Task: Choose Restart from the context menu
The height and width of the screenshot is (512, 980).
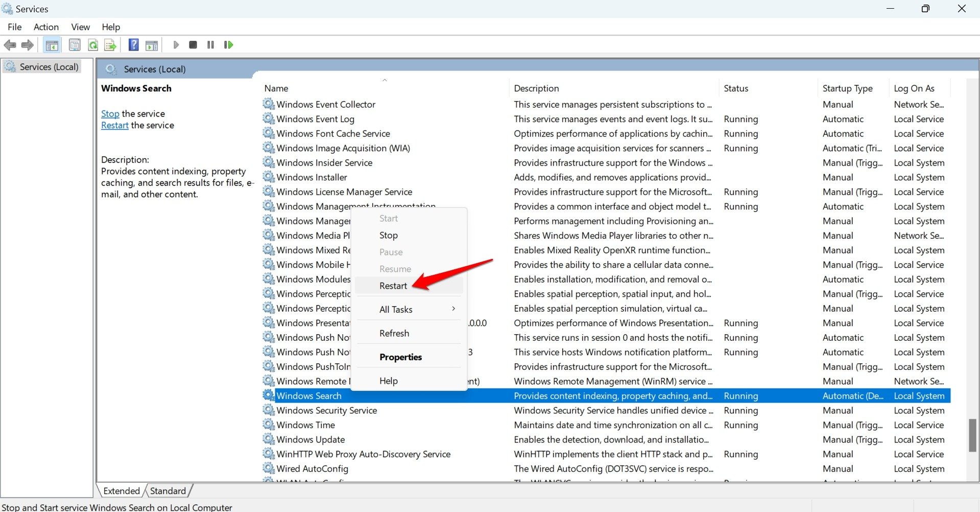Action: pyautogui.click(x=409, y=286)
